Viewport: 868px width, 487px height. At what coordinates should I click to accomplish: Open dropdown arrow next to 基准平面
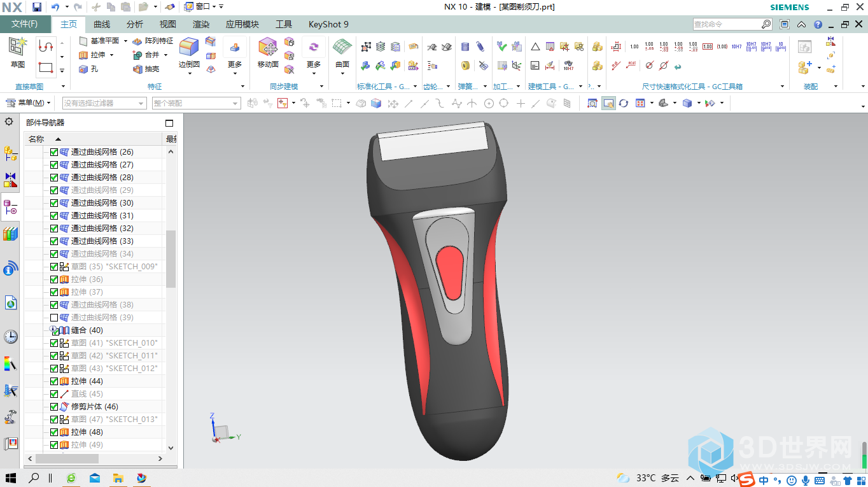tap(125, 41)
